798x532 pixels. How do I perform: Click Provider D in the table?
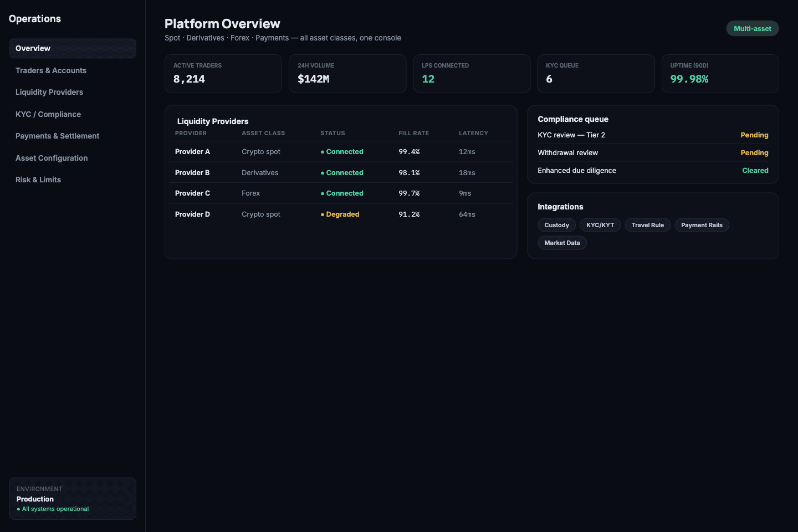point(192,214)
